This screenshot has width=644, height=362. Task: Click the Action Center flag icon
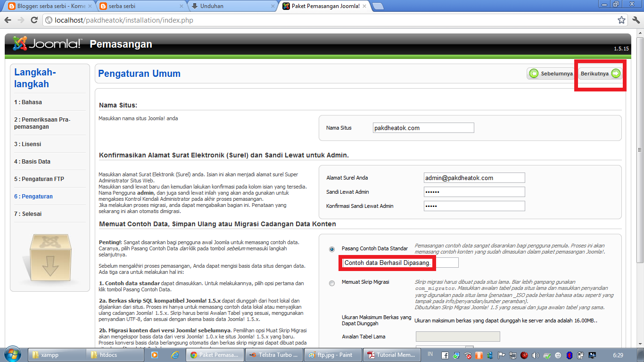click(502, 355)
